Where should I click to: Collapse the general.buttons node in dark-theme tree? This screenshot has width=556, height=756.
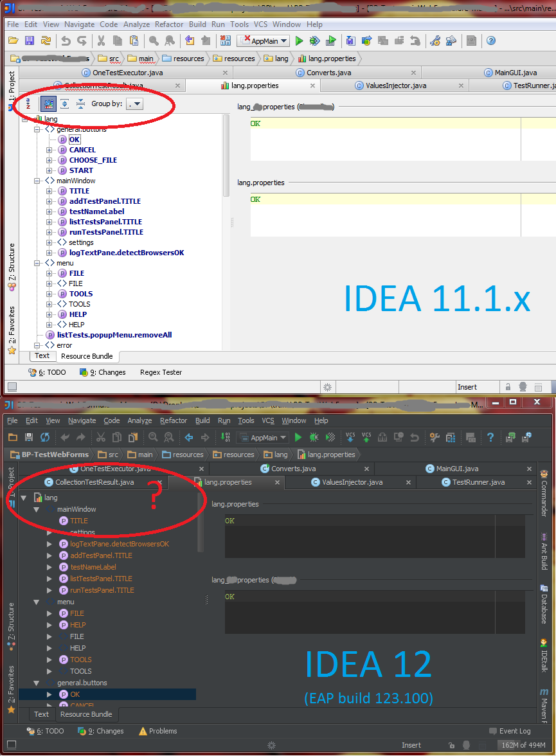36,683
